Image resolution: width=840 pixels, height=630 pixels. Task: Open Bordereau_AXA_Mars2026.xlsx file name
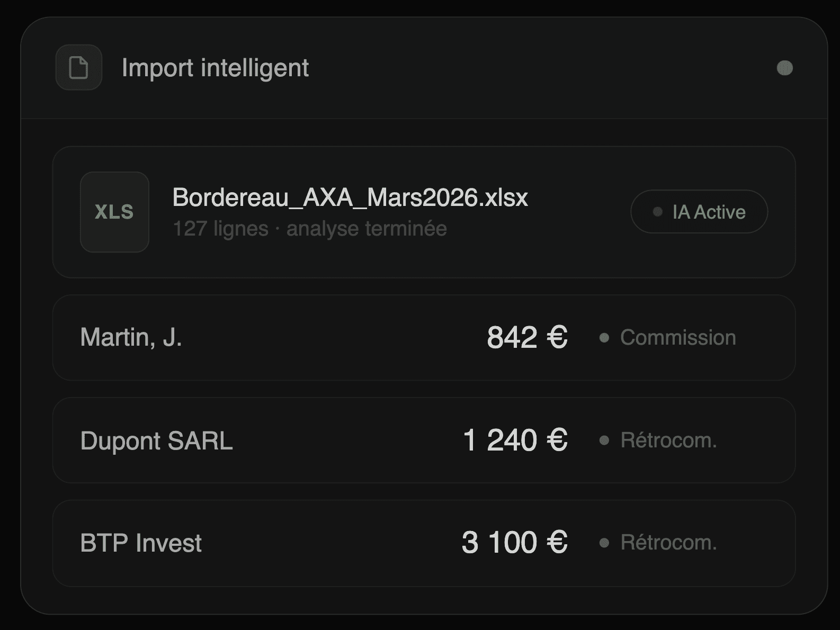[x=350, y=198]
